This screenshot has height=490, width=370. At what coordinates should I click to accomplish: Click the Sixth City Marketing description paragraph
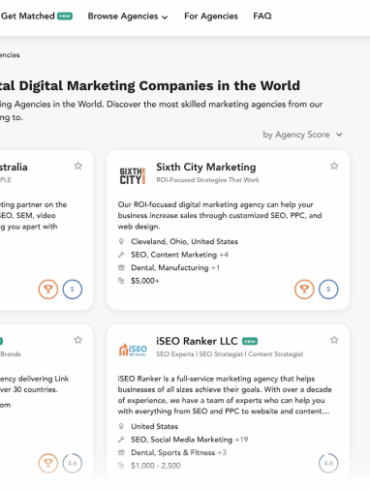pyautogui.click(x=220, y=215)
